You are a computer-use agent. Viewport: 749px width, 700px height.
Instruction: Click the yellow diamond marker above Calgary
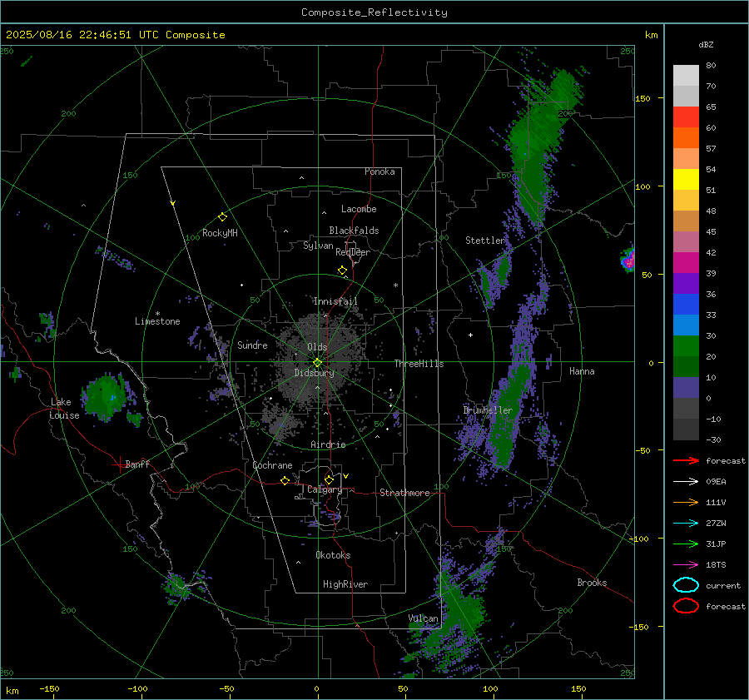[329, 479]
